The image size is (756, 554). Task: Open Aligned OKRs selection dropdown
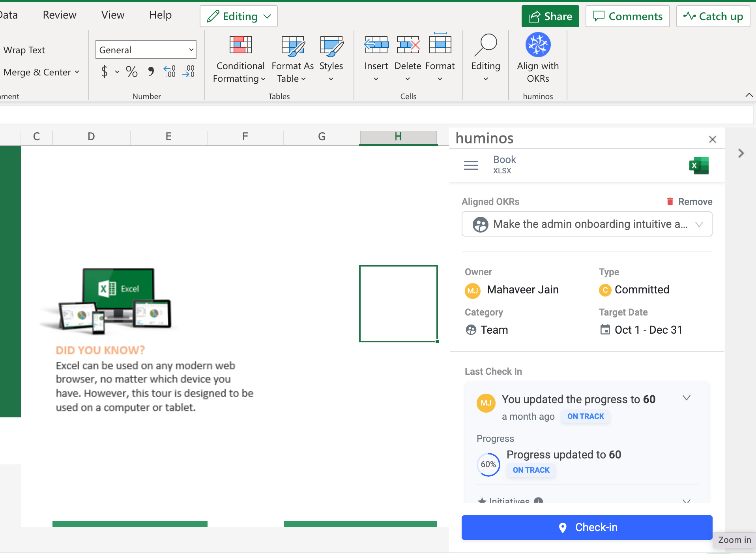tap(587, 224)
